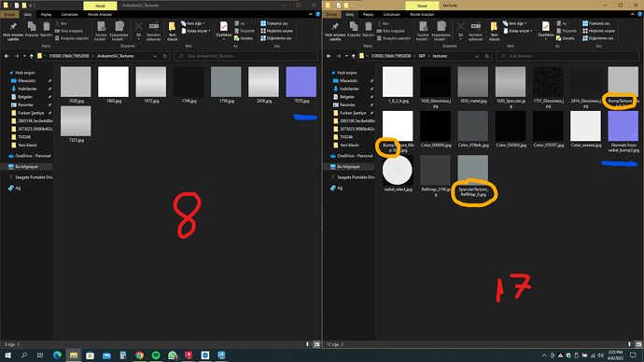Screen dimensions: 644x362
Task: Open Yeni öğe dropdown in left window
Action: tap(193, 23)
